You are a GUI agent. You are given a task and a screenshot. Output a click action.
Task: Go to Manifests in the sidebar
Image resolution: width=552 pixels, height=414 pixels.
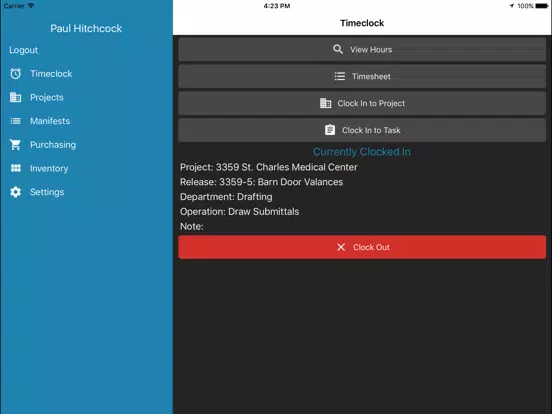pos(50,121)
